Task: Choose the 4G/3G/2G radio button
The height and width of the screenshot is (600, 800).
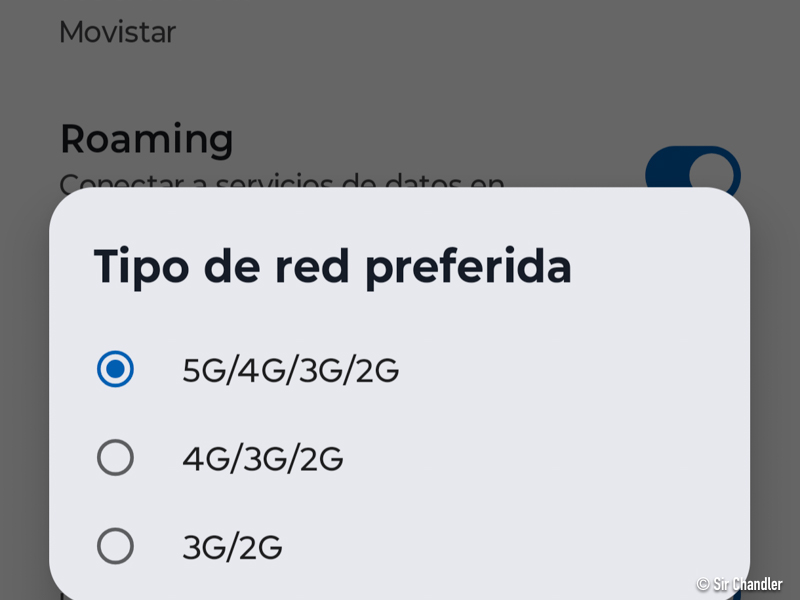Action: pos(116,458)
